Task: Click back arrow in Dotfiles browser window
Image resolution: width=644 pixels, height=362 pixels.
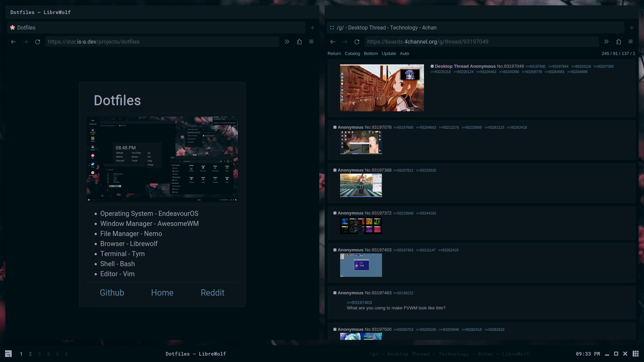Action: tap(13, 42)
